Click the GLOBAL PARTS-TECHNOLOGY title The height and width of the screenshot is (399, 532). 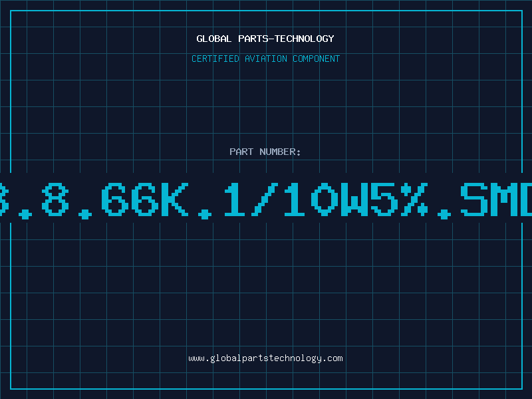click(265, 39)
